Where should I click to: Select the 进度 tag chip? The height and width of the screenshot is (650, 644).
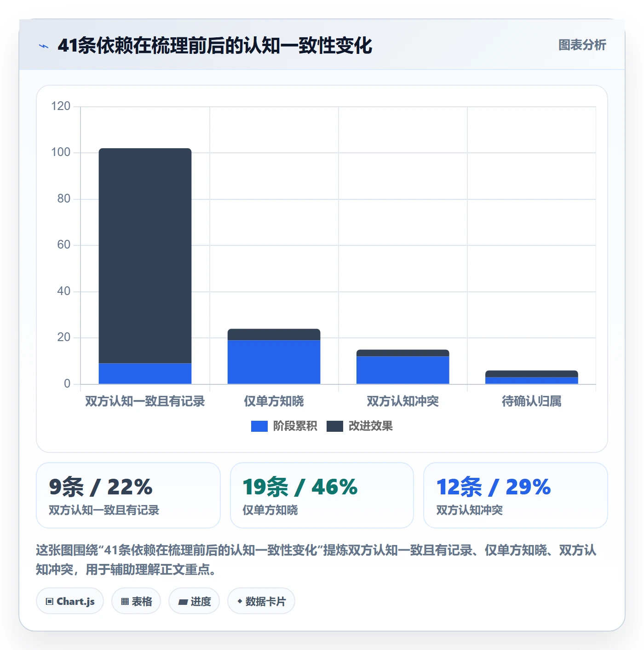194,601
